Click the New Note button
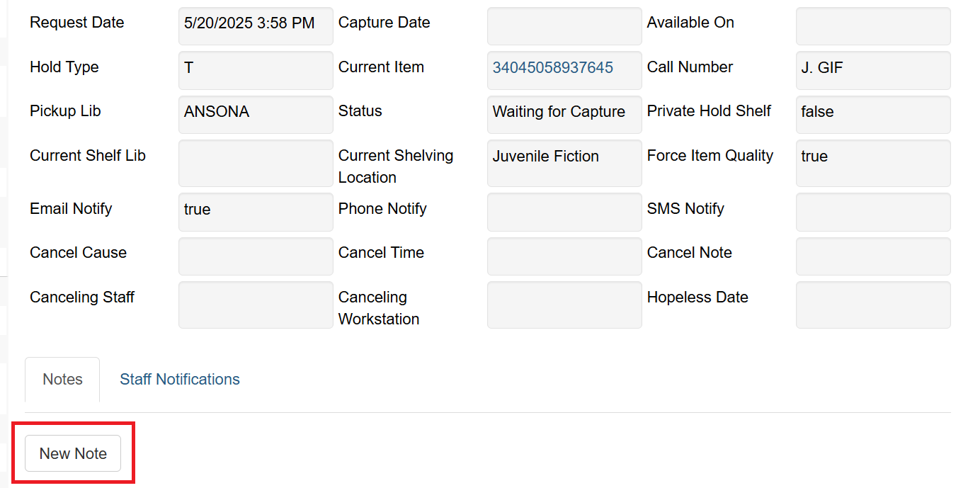Screen dimensions: 980x488 tap(73, 453)
